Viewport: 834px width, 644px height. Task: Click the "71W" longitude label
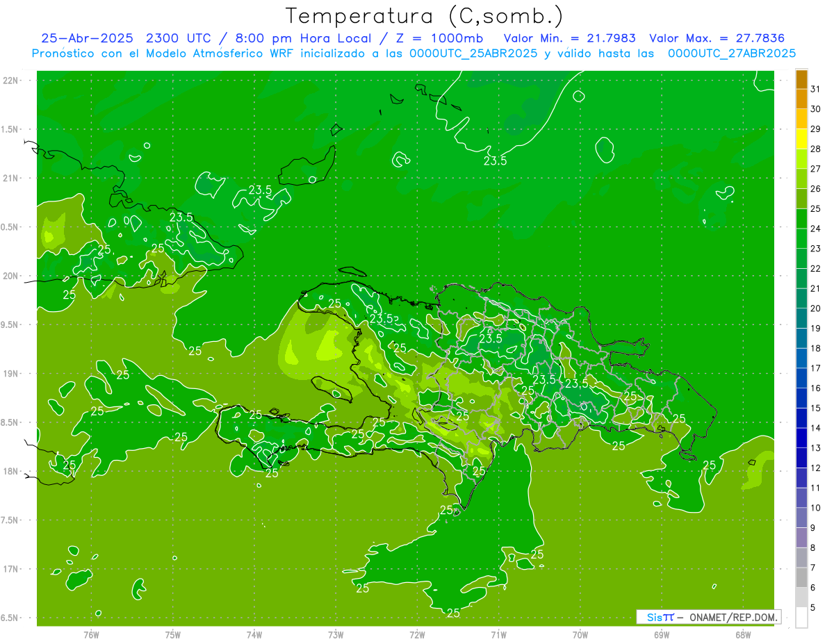point(498,634)
